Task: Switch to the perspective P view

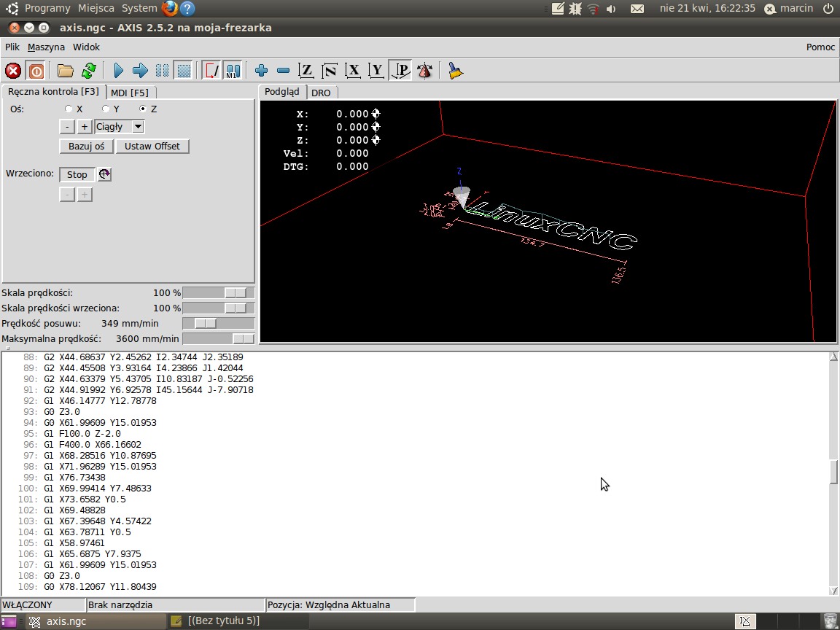Action: pyautogui.click(x=400, y=71)
